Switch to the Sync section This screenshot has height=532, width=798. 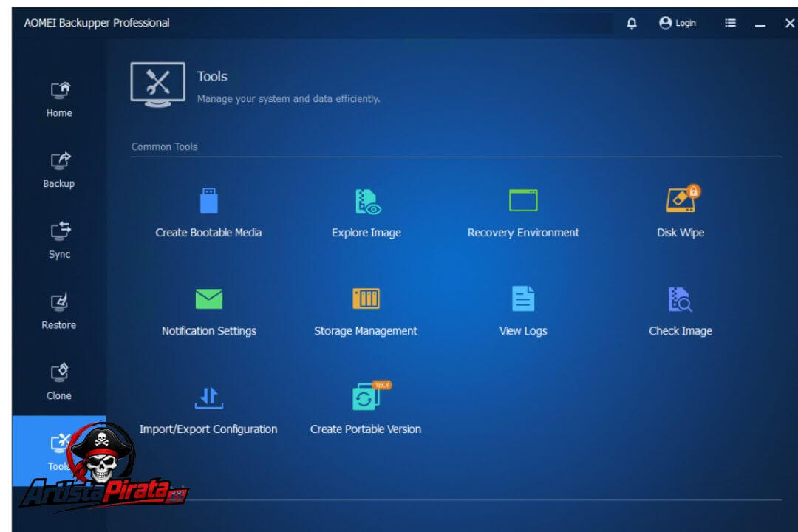59,242
